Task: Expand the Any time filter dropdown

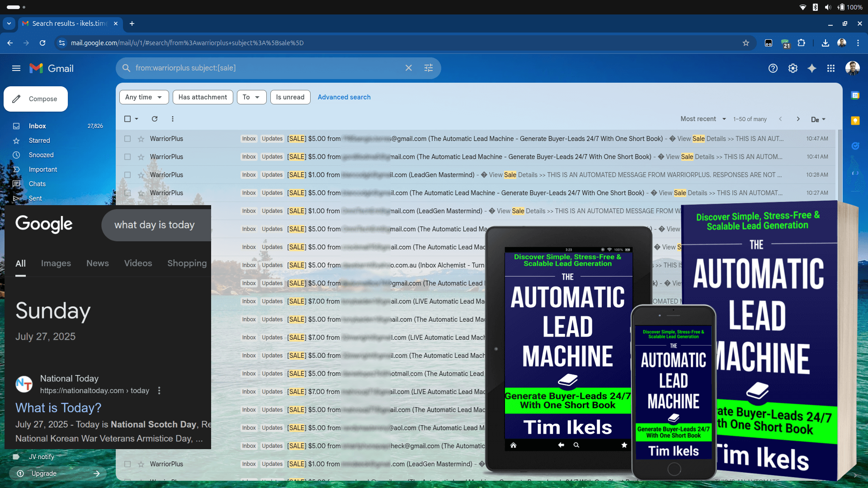Action: (x=144, y=97)
